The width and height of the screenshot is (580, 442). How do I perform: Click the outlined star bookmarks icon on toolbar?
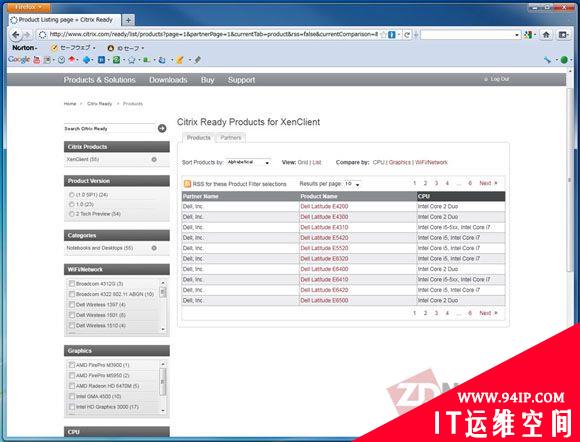(x=132, y=60)
